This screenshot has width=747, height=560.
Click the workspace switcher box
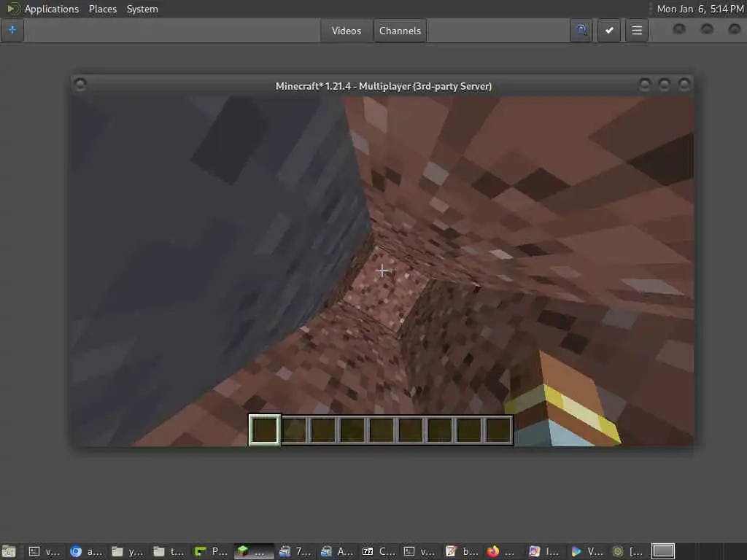(663, 551)
